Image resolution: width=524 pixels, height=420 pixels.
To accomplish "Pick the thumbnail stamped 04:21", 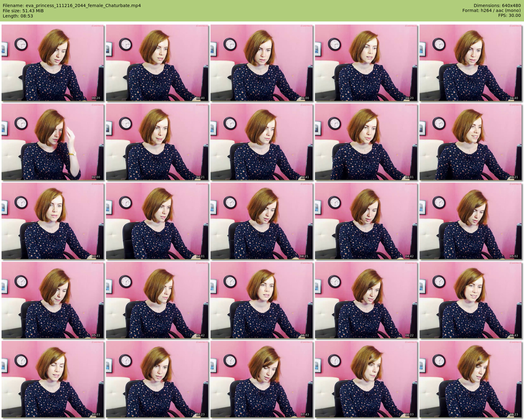I will (262, 221).
